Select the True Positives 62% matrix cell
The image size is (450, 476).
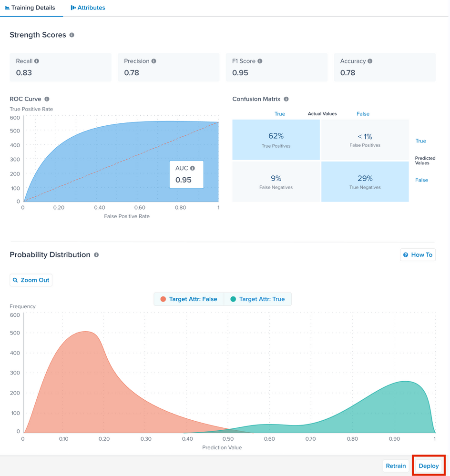point(276,140)
